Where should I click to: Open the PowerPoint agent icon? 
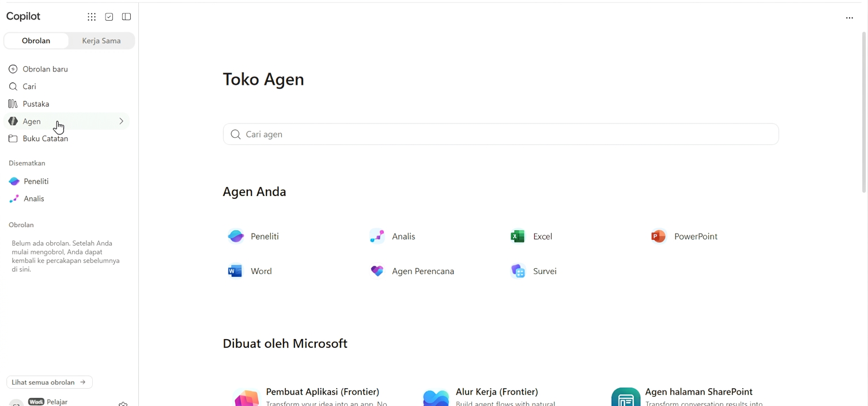click(x=658, y=236)
